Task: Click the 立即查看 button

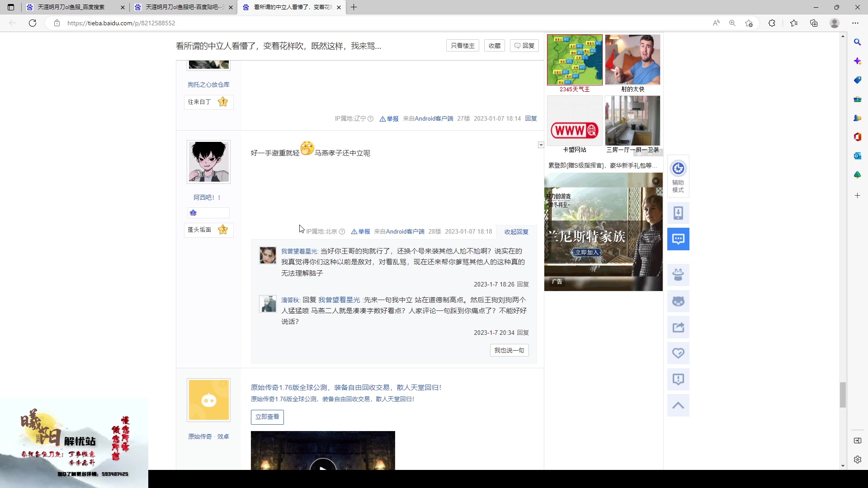Action: (x=267, y=417)
